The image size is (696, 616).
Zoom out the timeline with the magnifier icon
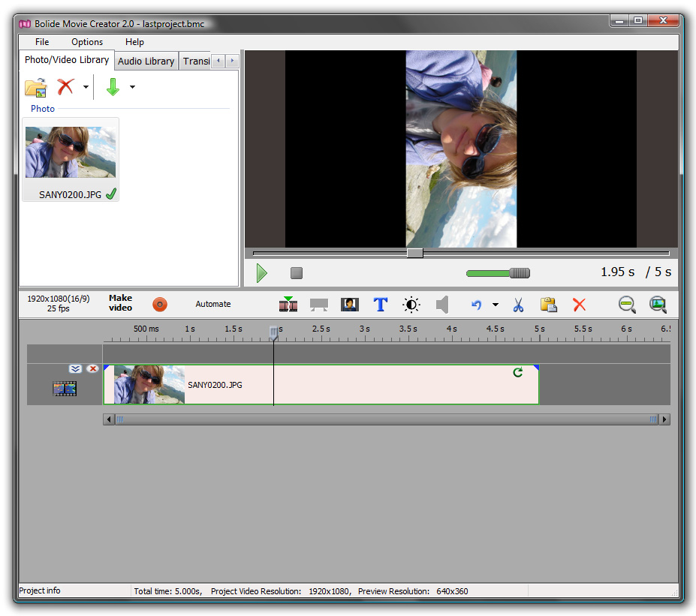pos(626,305)
